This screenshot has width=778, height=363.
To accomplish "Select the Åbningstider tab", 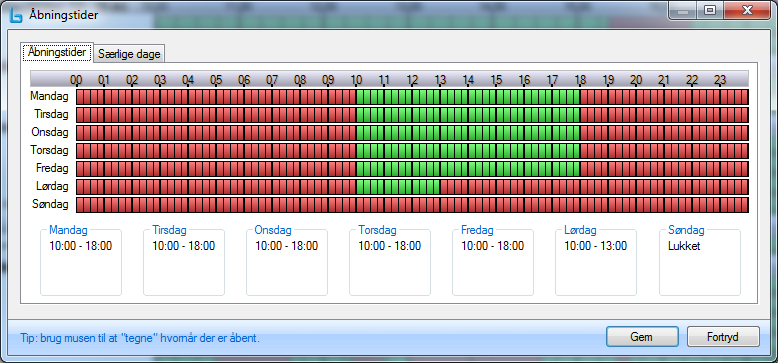I will tap(57, 52).
